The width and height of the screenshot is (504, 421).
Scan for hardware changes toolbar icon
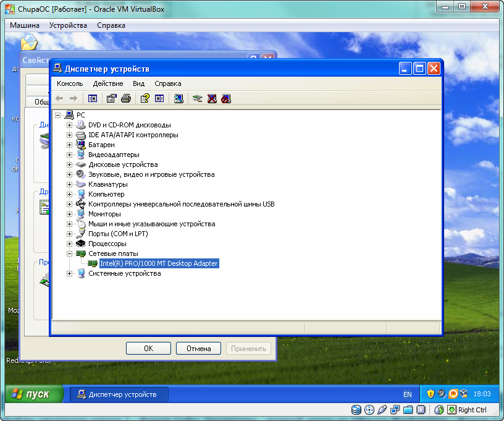(x=178, y=98)
